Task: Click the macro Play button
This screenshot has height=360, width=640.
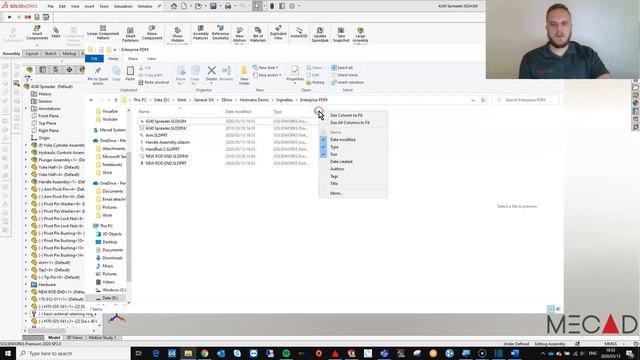Action: (10, 17)
